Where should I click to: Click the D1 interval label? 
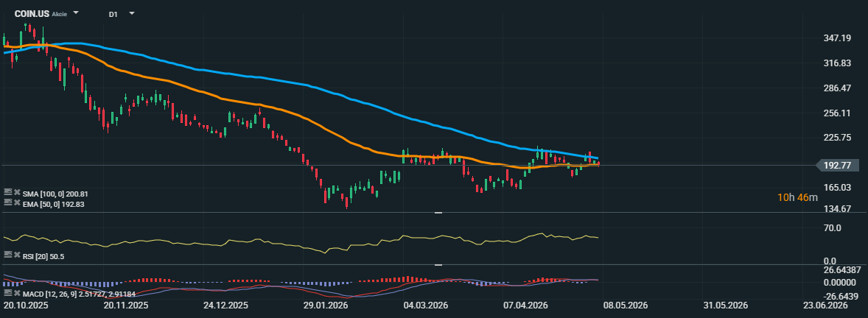pyautogui.click(x=113, y=14)
